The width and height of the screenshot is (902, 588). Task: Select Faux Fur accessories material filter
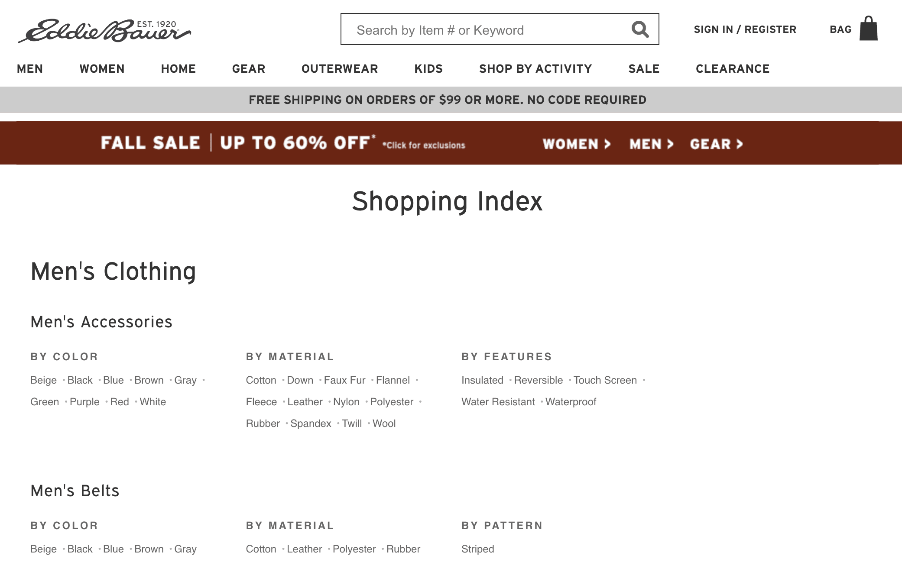pyautogui.click(x=344, y=380)
